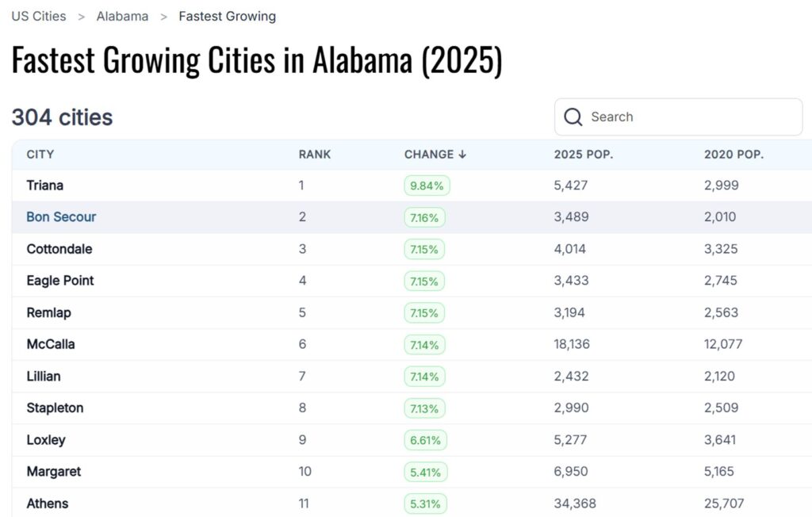Click the search magnifier icon
Viewport: 812px width, 517px height.
(573, 117)
